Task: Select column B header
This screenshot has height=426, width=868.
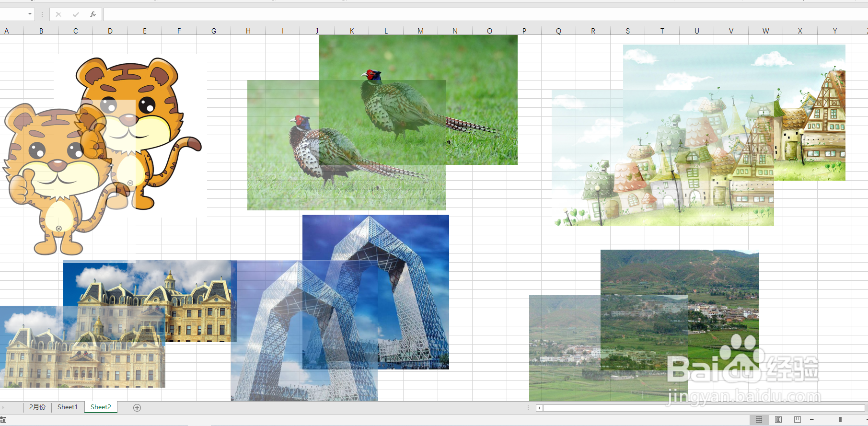Action: [x=41, y=31]
